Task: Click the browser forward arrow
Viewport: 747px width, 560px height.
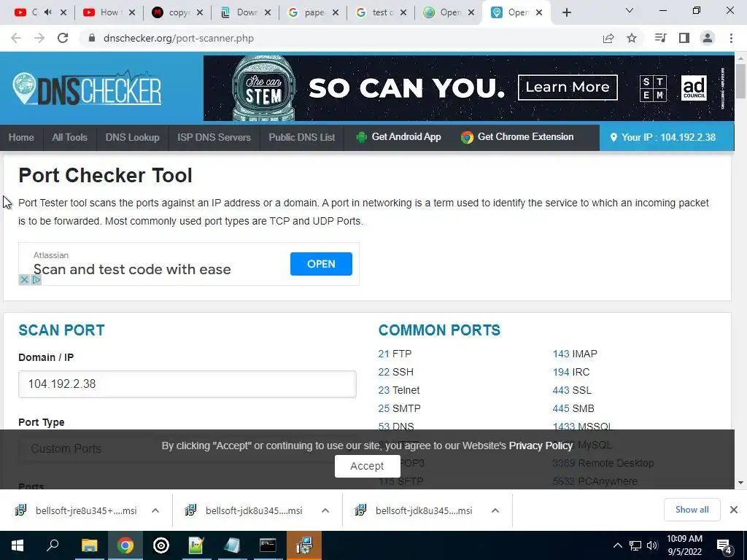Action: 39,38
